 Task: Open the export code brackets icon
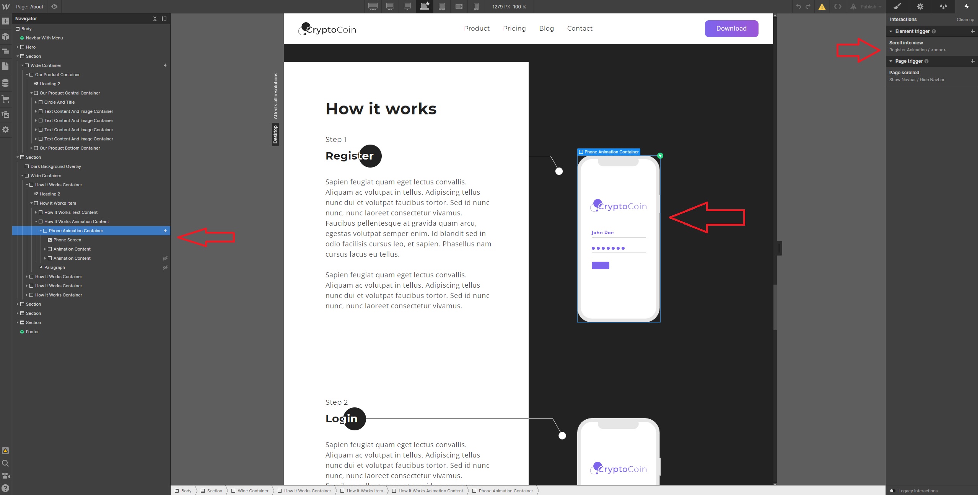tap(837, 7)
